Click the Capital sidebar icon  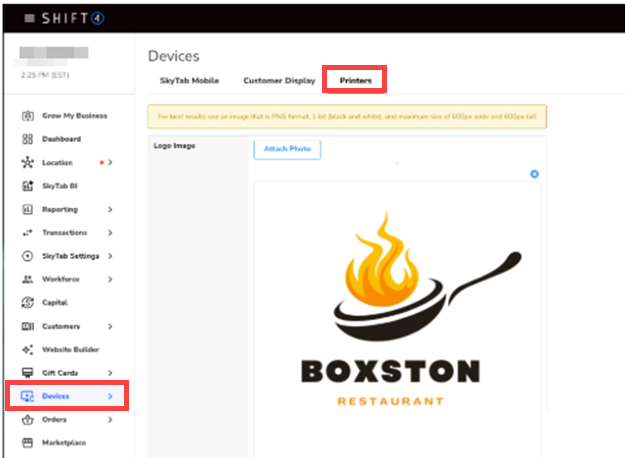(x=28, y=302)
